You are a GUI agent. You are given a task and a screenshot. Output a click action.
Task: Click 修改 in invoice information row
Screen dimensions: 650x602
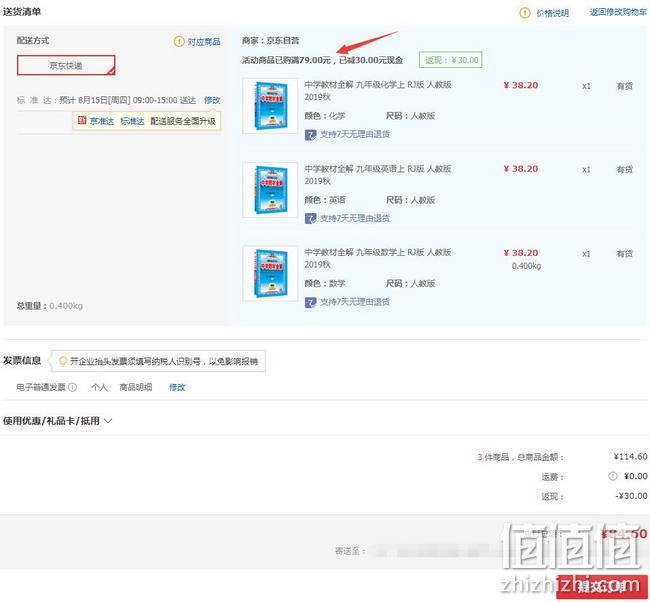(x=177, y=387)
